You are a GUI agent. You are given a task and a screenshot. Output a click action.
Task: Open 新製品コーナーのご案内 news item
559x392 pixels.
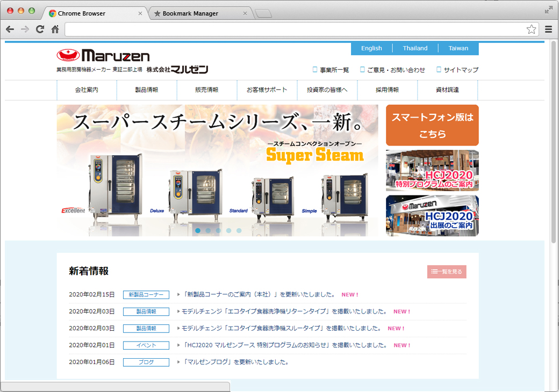pyautogui.click(x=259, y=295)
